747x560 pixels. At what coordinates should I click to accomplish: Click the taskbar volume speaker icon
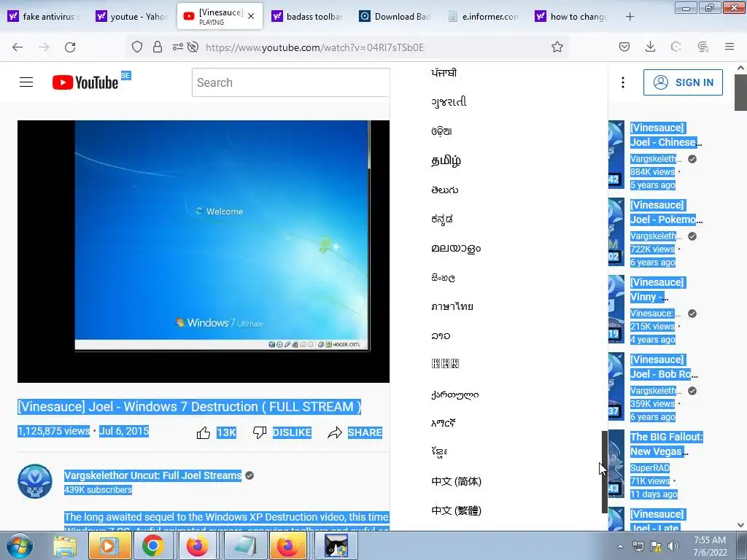coord(673,546)
